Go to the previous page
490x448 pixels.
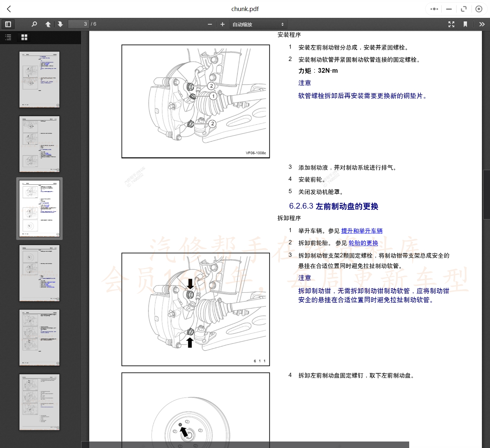(x=48, y=24)
